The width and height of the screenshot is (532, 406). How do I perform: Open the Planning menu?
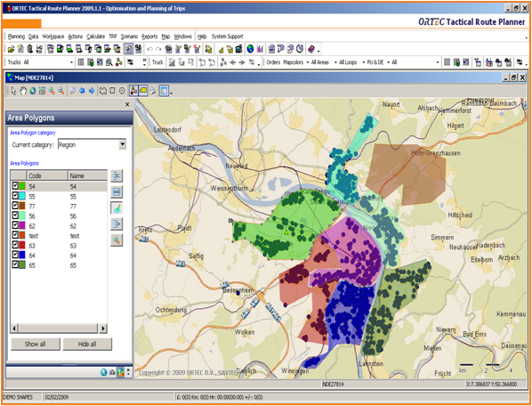(x=16, y=37)
